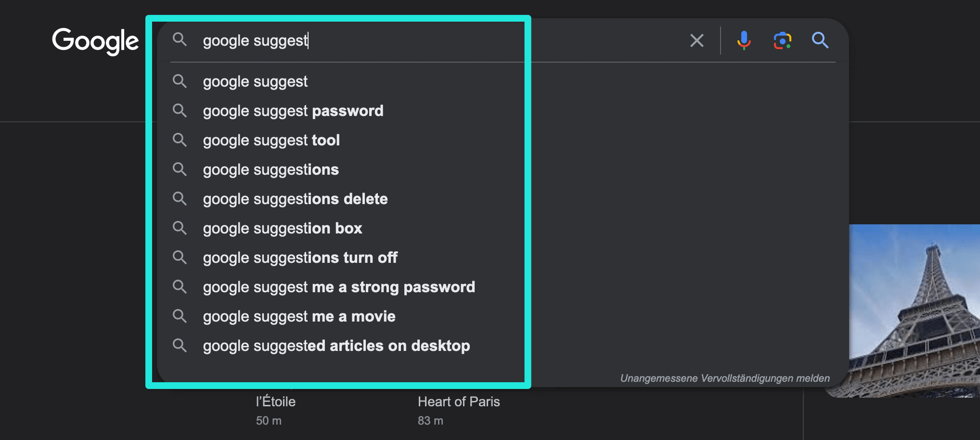Click magnifier icon beside 'google suggest password'
The image size is (980, 440).
point(180,111)
